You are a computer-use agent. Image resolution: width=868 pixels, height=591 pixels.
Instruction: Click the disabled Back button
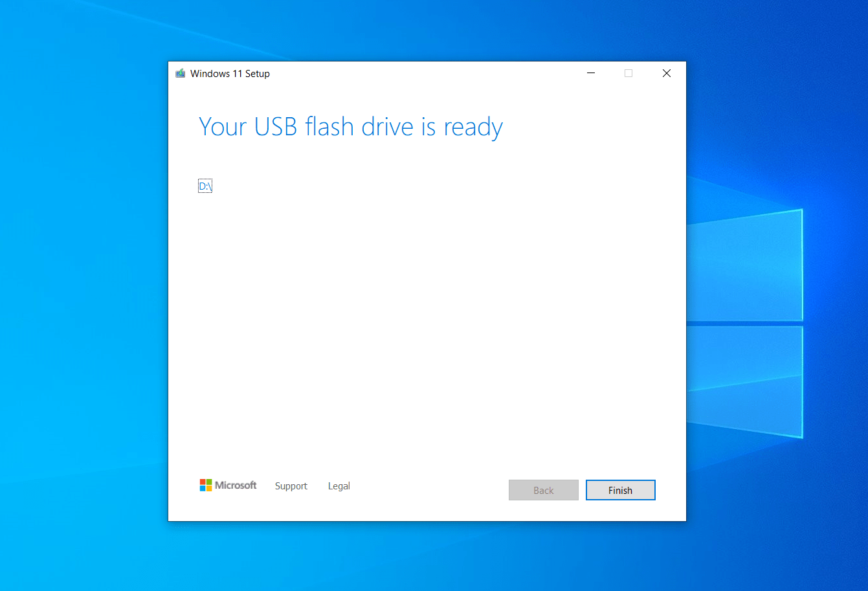pos(544,490)
